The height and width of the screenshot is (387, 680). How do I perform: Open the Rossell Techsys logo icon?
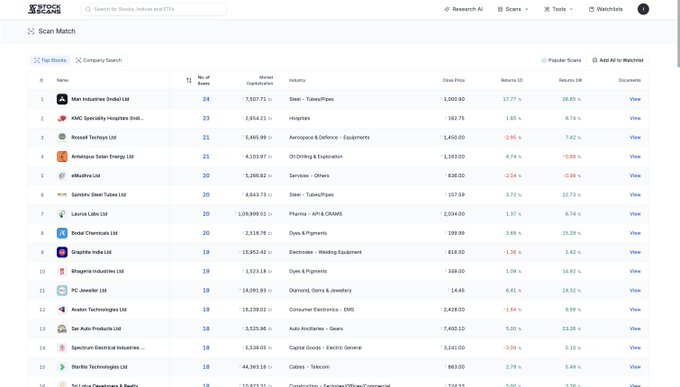tap(62, 137)
